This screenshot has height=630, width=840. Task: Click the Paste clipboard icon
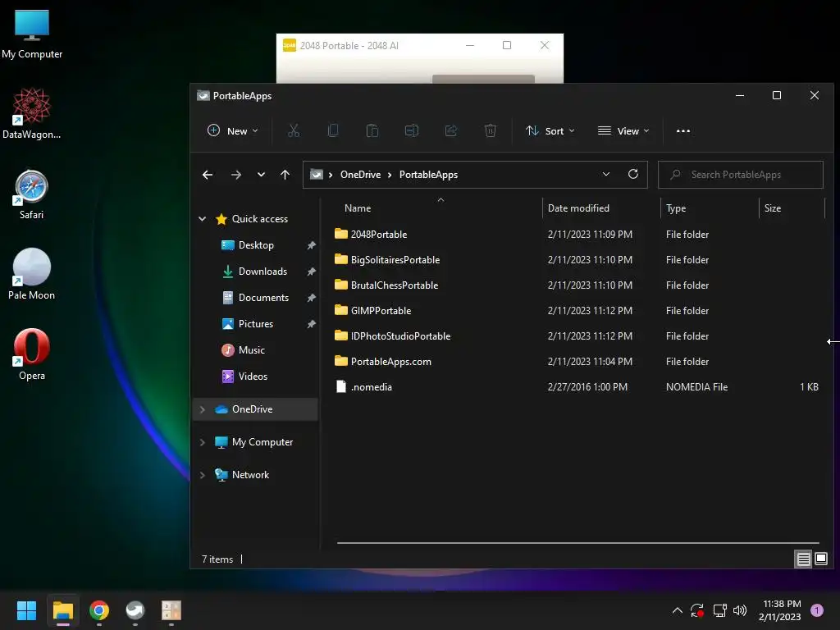coord(372,130)
